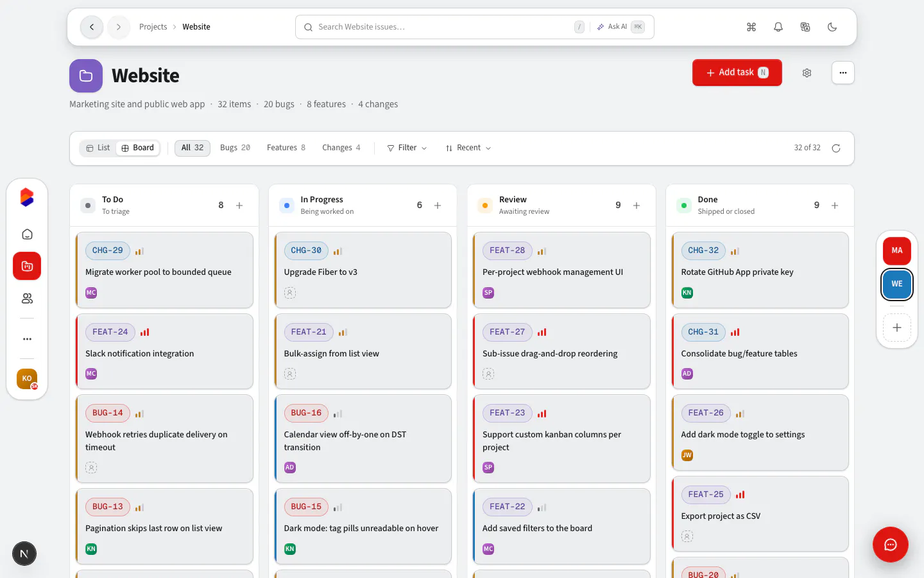924x578 pixels.
Task: Go back with the left chevron button
Action: pos(92,27)
